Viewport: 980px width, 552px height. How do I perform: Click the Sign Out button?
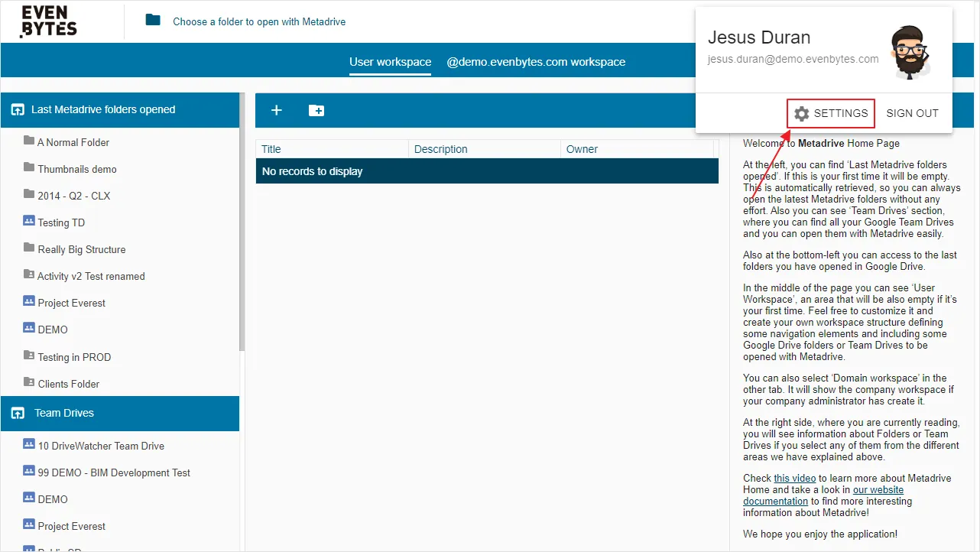(912, 113)
